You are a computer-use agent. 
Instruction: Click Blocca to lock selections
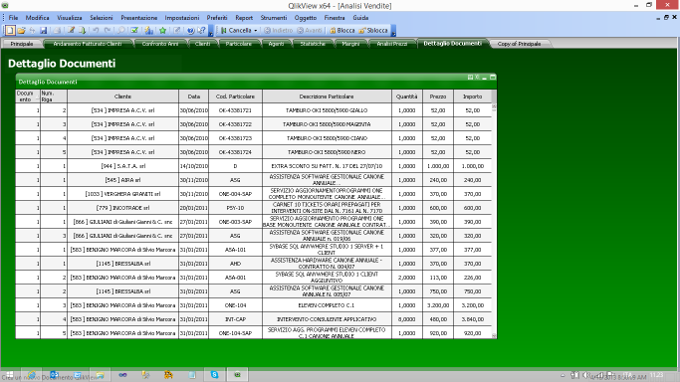342,30
